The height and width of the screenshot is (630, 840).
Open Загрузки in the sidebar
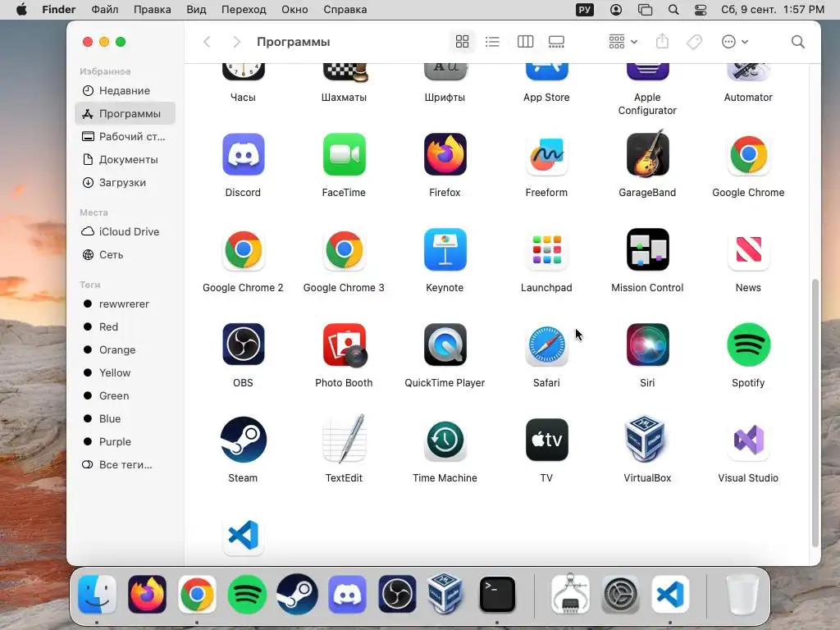point(125,183)
